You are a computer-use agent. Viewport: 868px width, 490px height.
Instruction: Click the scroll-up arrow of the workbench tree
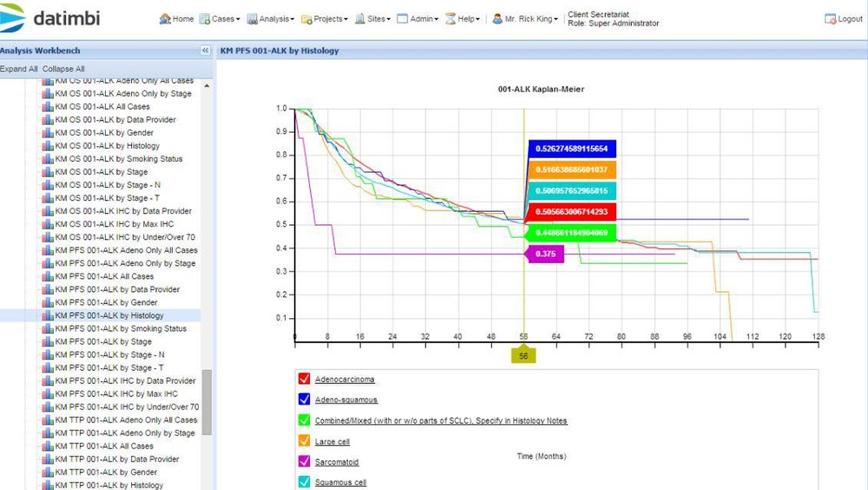coord(207,86)
